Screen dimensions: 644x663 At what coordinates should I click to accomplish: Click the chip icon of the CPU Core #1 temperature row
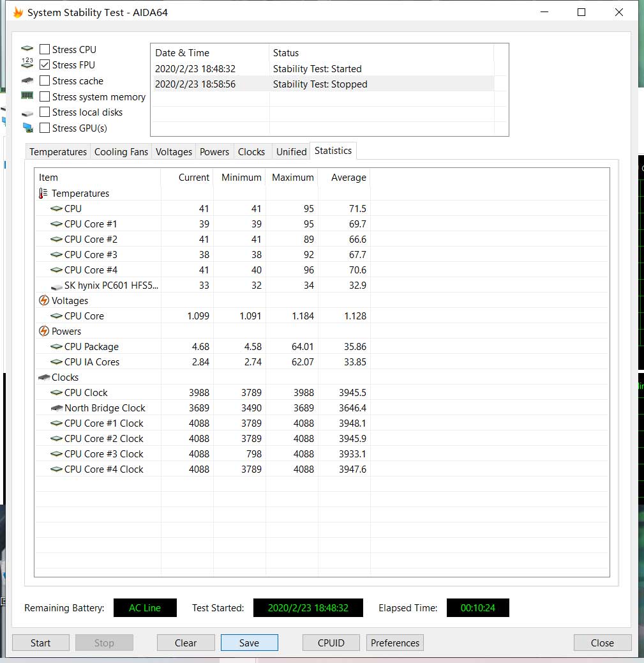coord(56,224)
